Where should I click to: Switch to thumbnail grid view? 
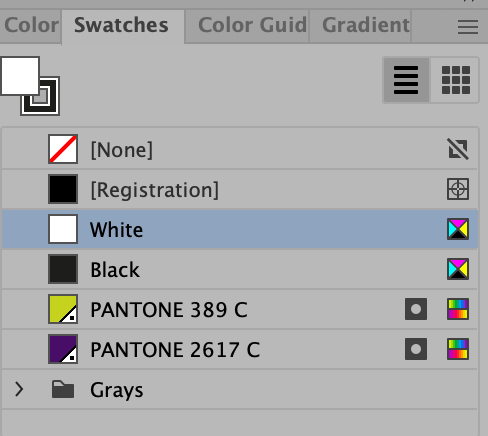[455, 80]
